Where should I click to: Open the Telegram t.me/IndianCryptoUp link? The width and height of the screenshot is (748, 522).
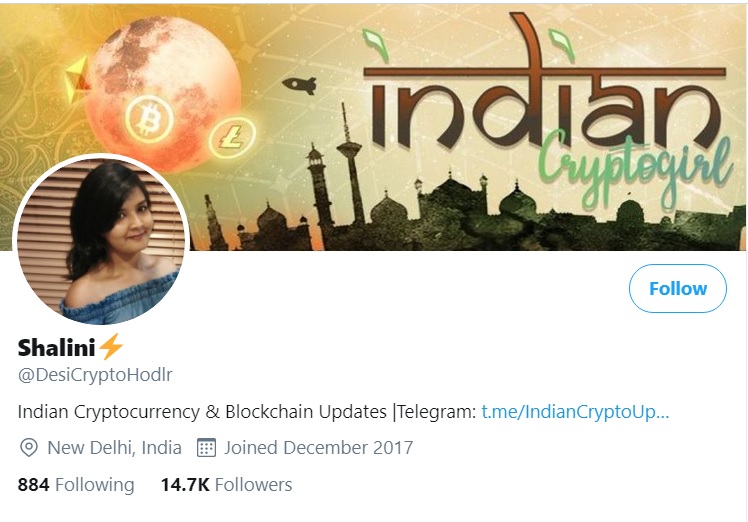coord(575,411)
